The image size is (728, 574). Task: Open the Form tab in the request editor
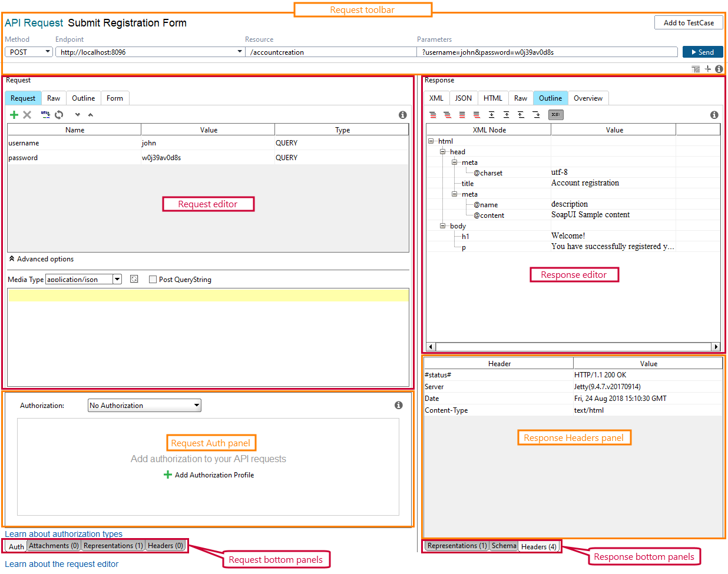(x=115, y=98)
